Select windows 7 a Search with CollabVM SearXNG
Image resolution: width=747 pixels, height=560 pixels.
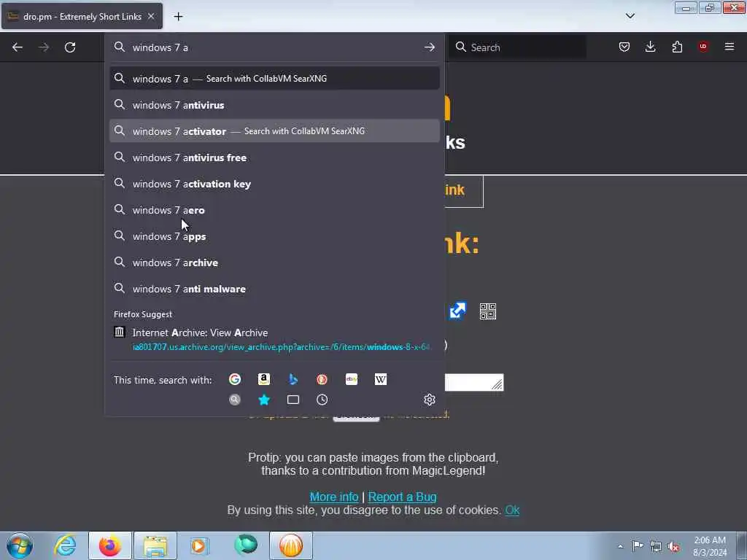tap(274, 78)
